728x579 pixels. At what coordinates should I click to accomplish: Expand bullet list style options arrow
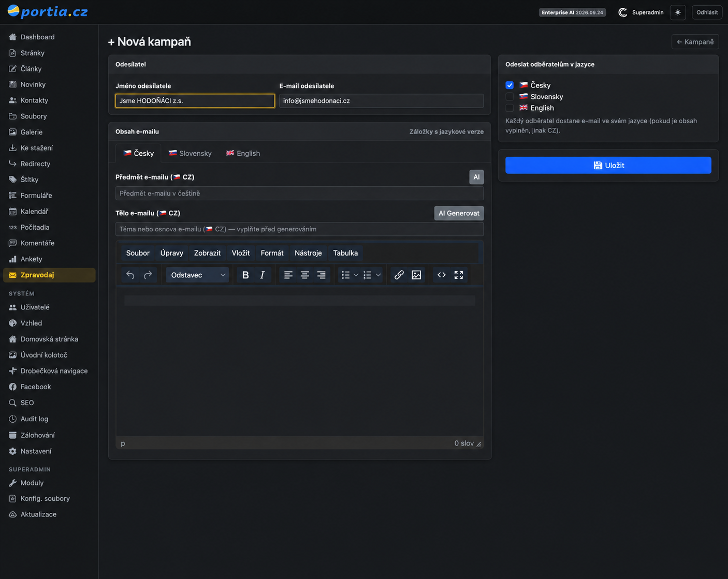[356, 275]
